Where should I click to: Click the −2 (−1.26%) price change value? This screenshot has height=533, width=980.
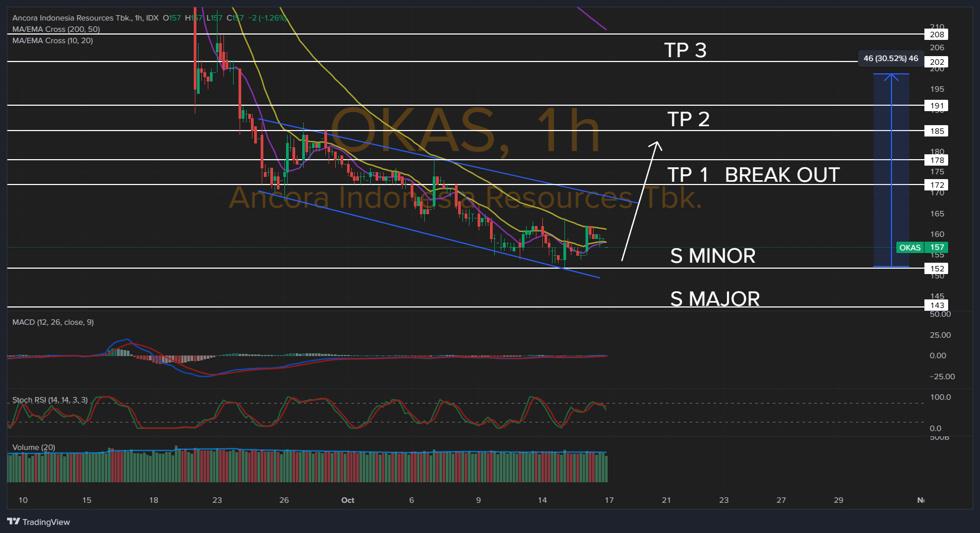[x=267, y=18]
